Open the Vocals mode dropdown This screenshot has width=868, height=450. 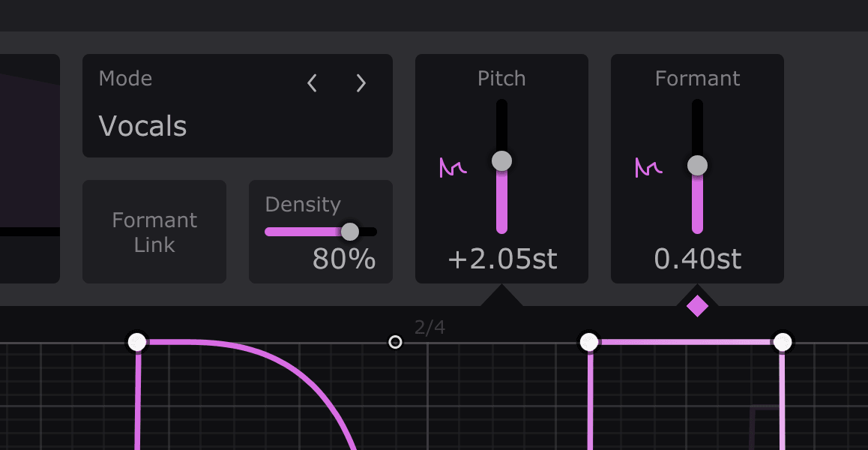click(x=143, y=126)
